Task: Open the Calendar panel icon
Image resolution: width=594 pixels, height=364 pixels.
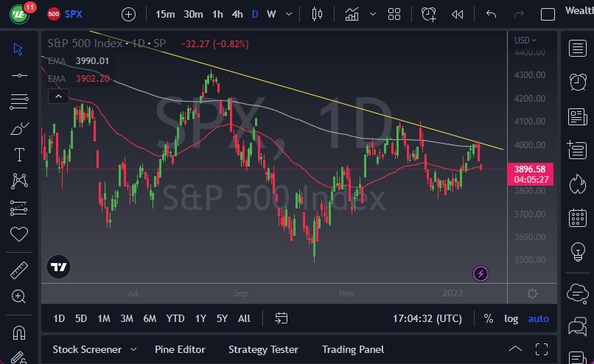Action: [578, 218]
